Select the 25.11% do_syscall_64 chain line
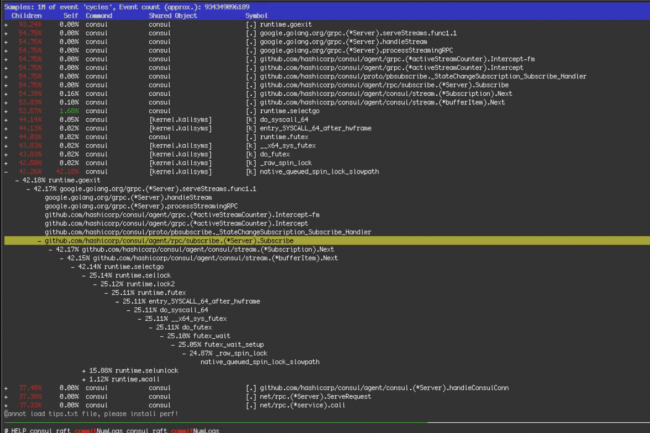The width and height of the screenshot is (650, 433). click(171, 311)
